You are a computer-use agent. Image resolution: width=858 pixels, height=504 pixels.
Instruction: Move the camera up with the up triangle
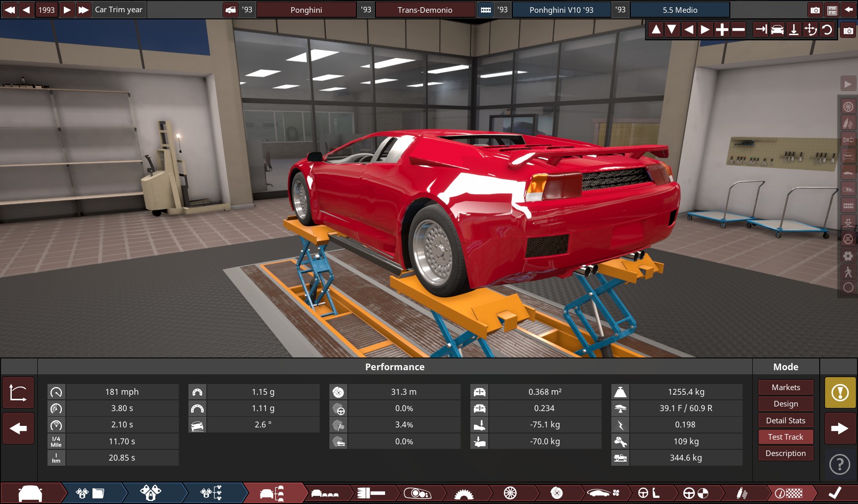point(656,30)
